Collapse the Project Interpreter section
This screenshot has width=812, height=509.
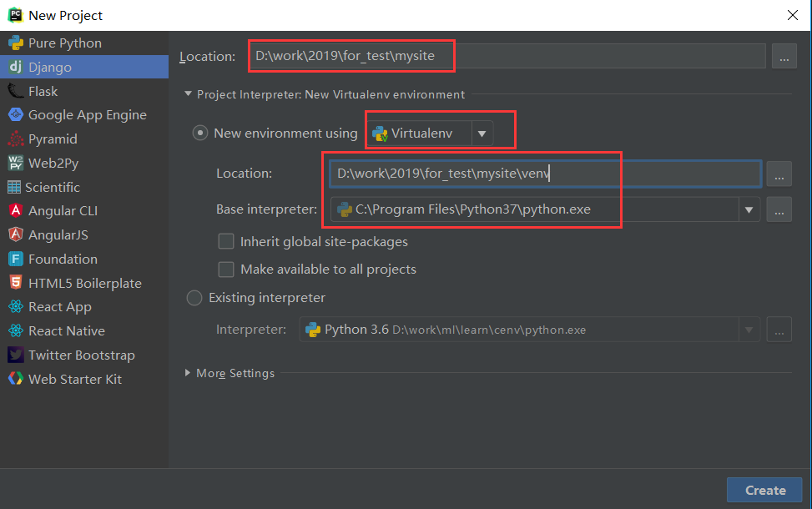point(188,95)
